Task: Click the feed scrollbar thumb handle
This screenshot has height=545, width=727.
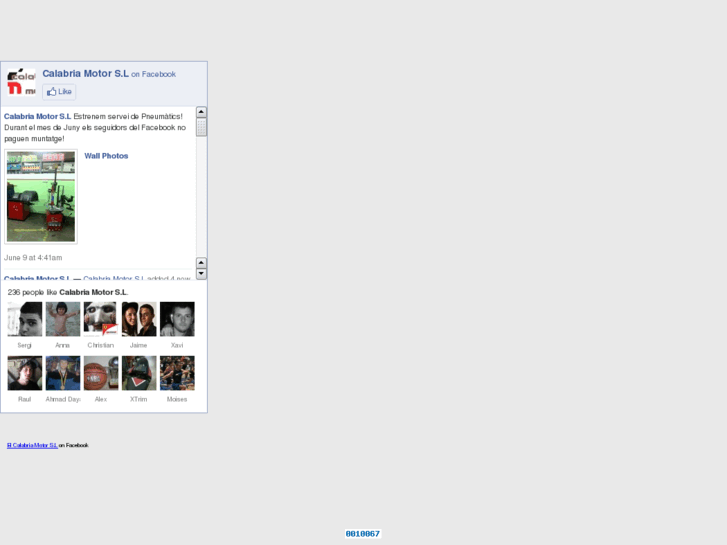Action: tap(201, 127)
